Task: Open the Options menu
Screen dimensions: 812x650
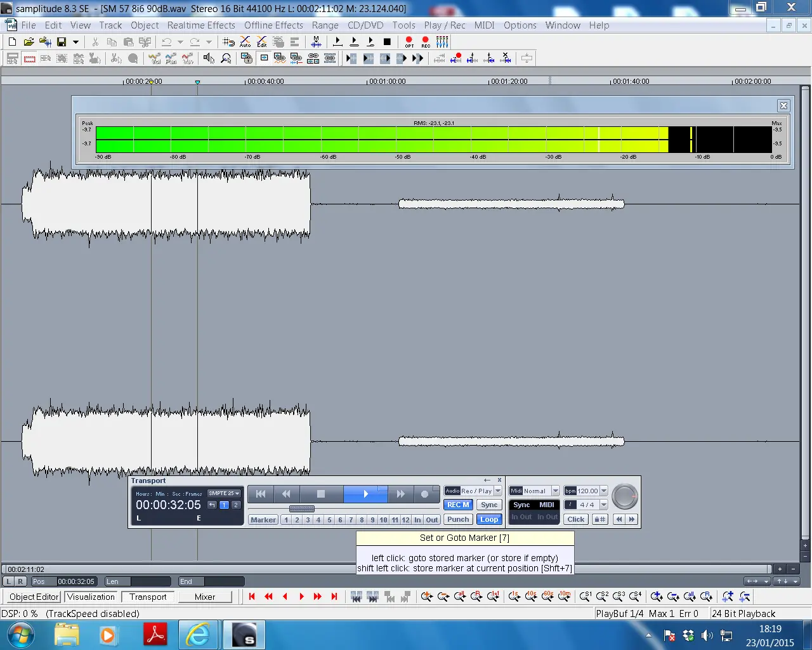Action: (x=520, y=25)
